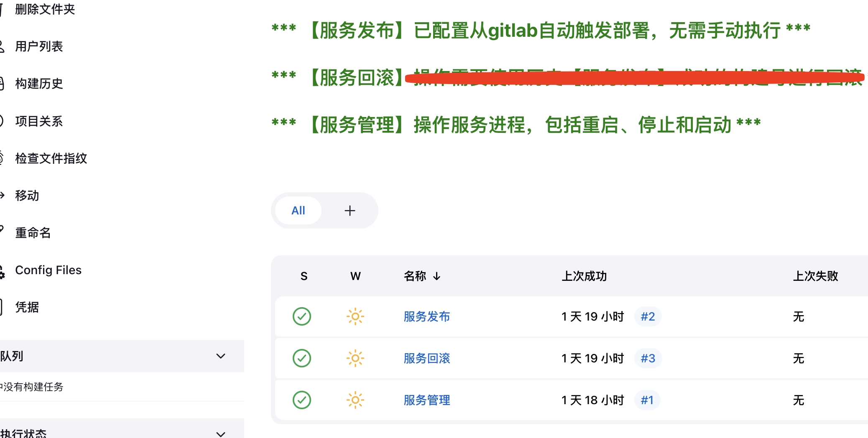Open Config Files in the sidebar

coord(48,270)
